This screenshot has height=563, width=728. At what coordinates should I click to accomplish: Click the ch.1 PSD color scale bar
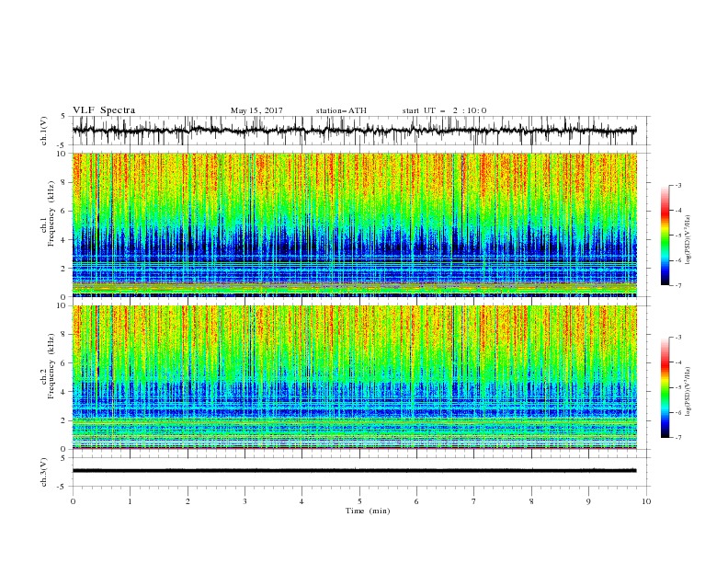point(665,235)
